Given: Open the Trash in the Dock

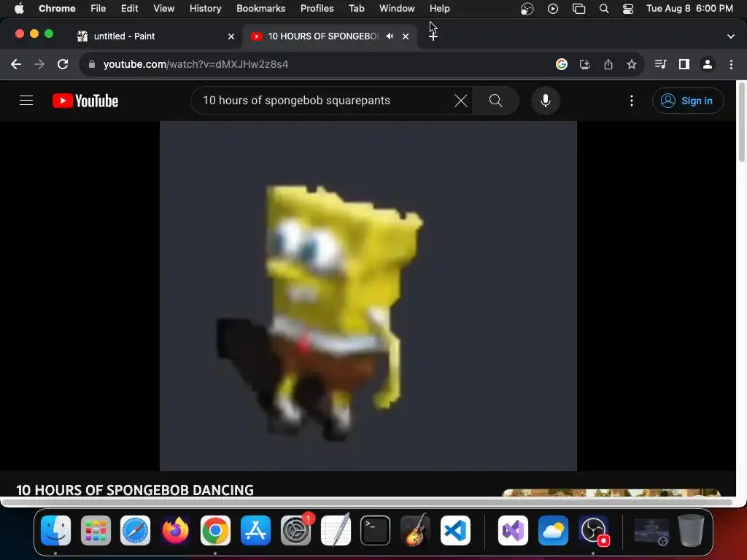Looking at the screenshot, I should pos(691,530).
